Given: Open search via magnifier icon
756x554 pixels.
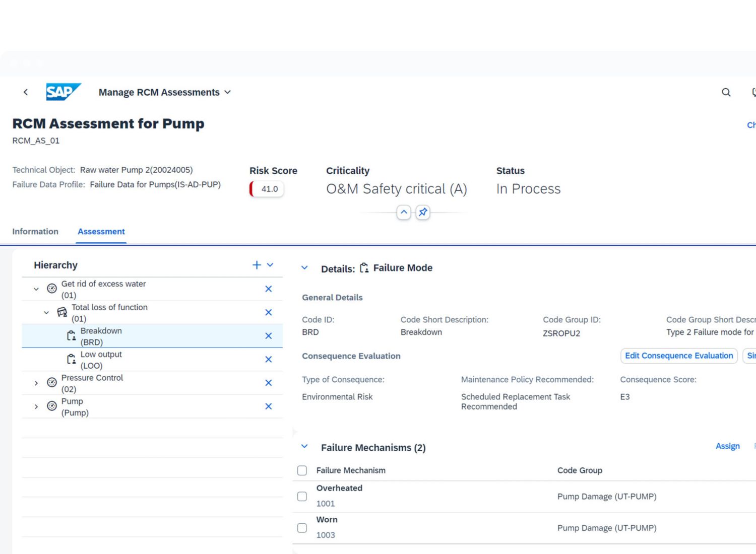Looking at the screenshot, I should point(726,92).
